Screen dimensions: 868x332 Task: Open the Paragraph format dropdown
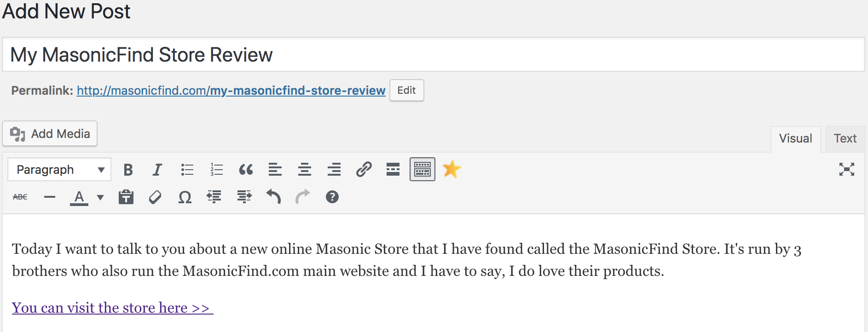[59, 170]
